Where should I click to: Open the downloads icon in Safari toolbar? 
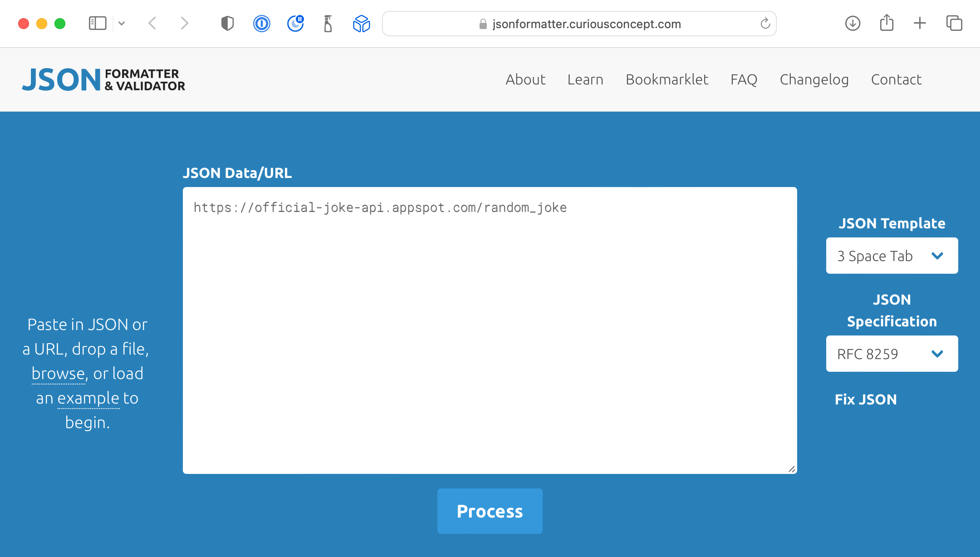[853, 23]
